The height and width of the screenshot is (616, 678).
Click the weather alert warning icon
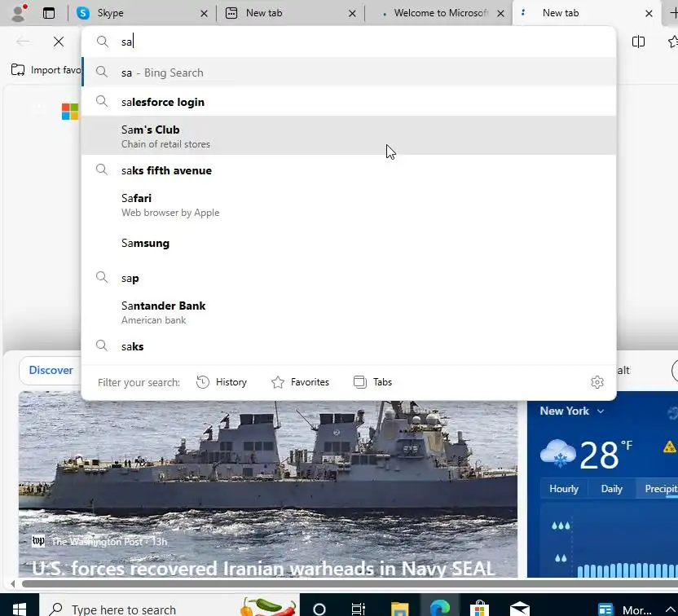(x=669, y=447)
